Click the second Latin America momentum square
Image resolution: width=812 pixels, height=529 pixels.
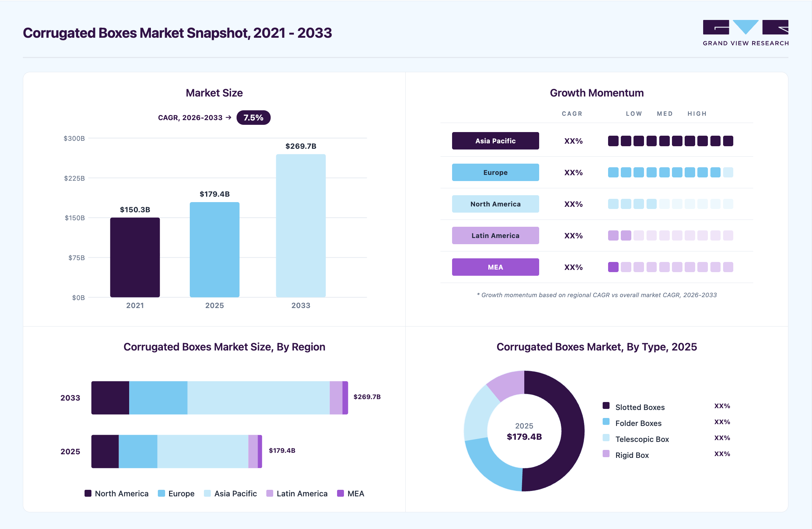626,235
